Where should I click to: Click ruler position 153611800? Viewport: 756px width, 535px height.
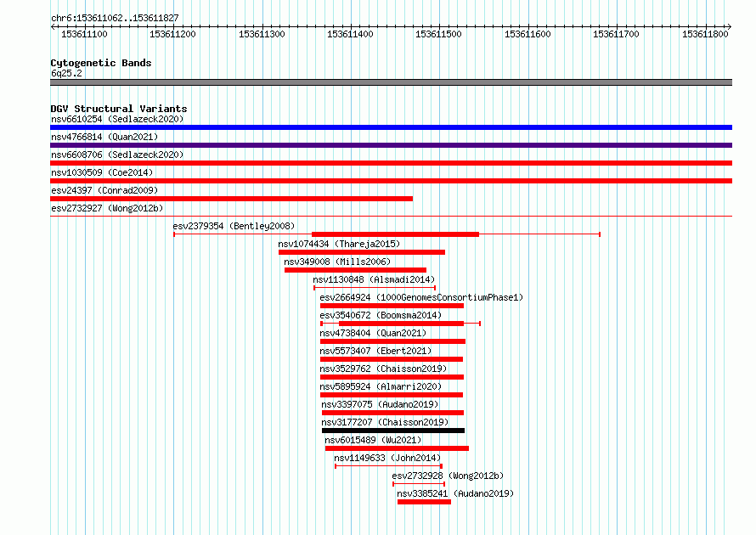pyautogui.click(x=705, y=34)
